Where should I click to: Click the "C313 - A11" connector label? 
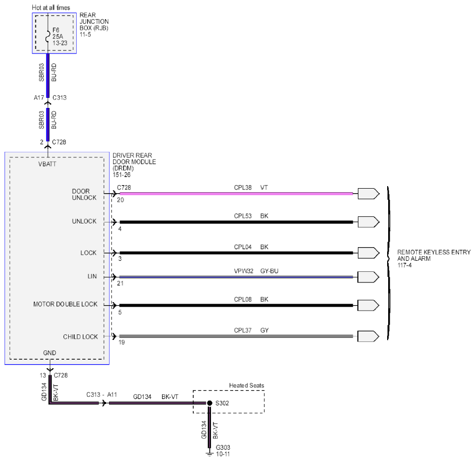tap(101, 394)
